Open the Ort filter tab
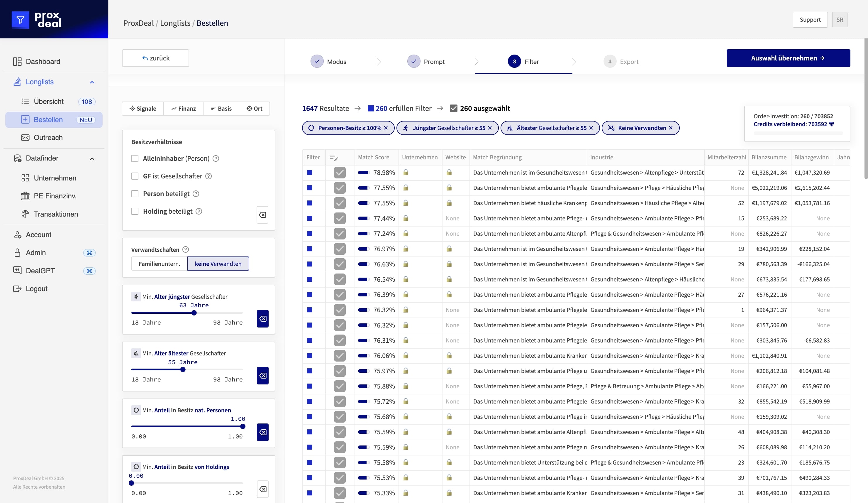The width and height of the screenshot is (868, 503). [x=254, y=109]
